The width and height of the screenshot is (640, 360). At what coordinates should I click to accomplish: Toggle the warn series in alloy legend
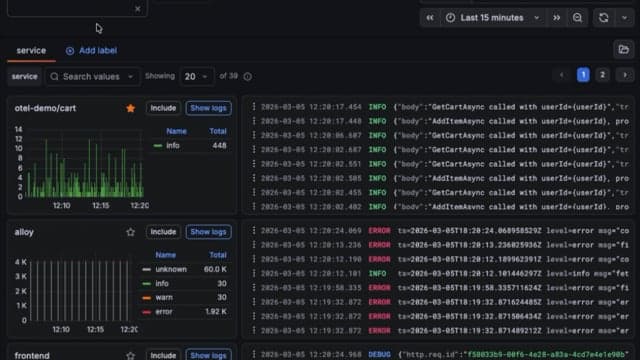coord(164,298)
